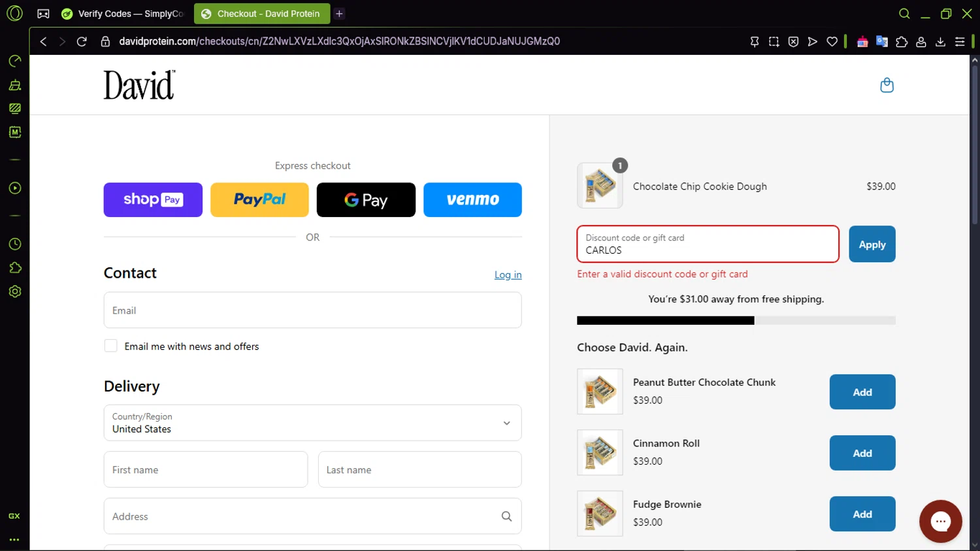This screenshot has height=551, width=980.
Task: Open Fudge Brownie product thumbnail
Action: click(600, 514)
